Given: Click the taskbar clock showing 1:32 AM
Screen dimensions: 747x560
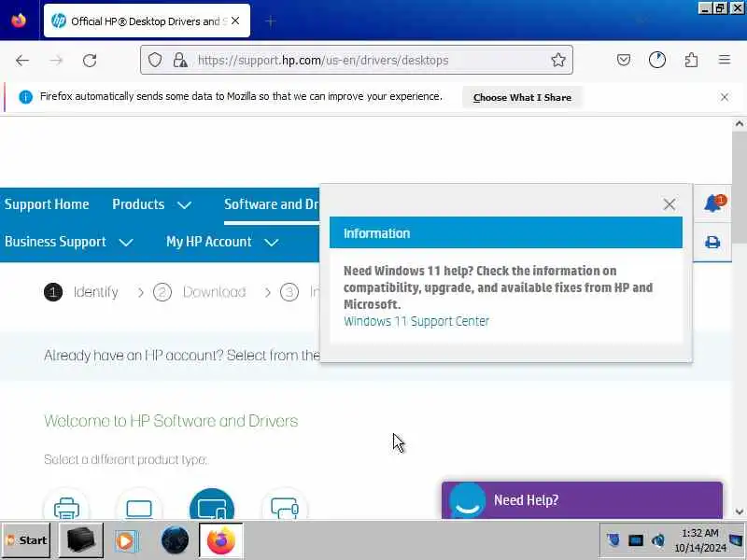Looking at the screenshot, I should tap(699, 540).
